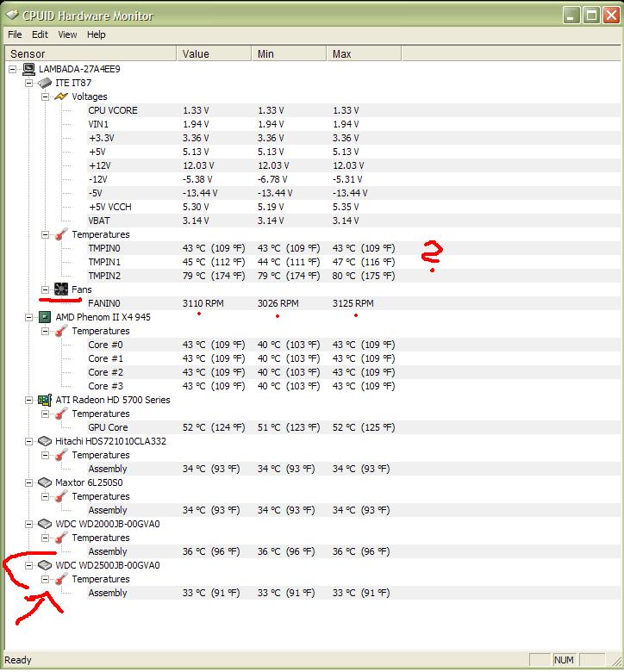Click the hard drive icon beside WDC WD2500JB-00GVA0
Viewport: 624px width, 672px height.
coord(45,565)
